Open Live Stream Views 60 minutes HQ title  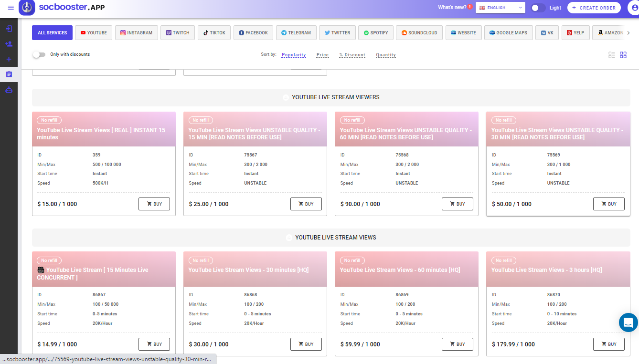pyautogui.click(x=400, y=270)
